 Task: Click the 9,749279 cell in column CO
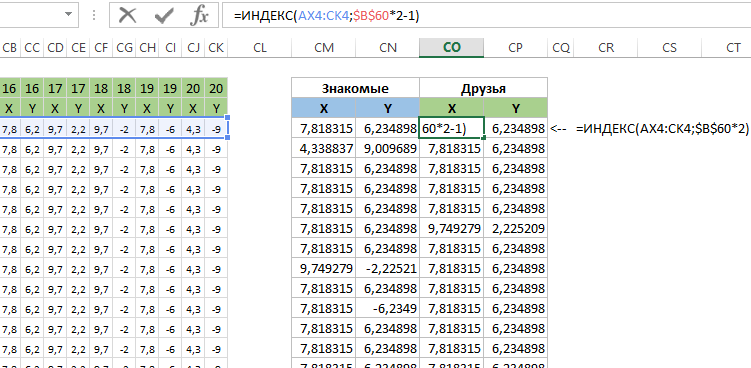point(452,229)
